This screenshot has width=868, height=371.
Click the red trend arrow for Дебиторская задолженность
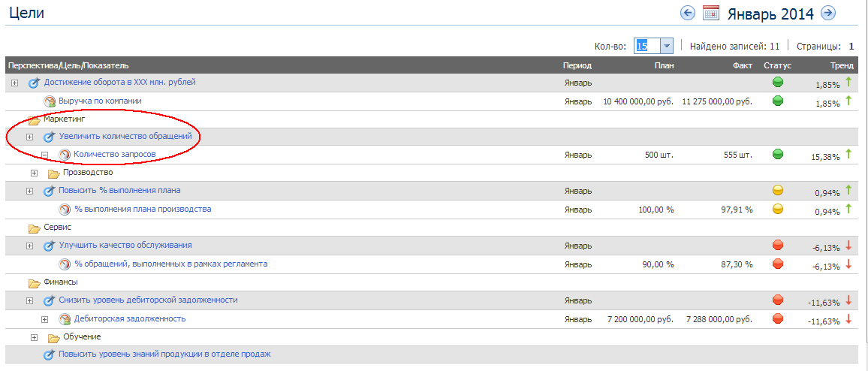pos(848,319)
